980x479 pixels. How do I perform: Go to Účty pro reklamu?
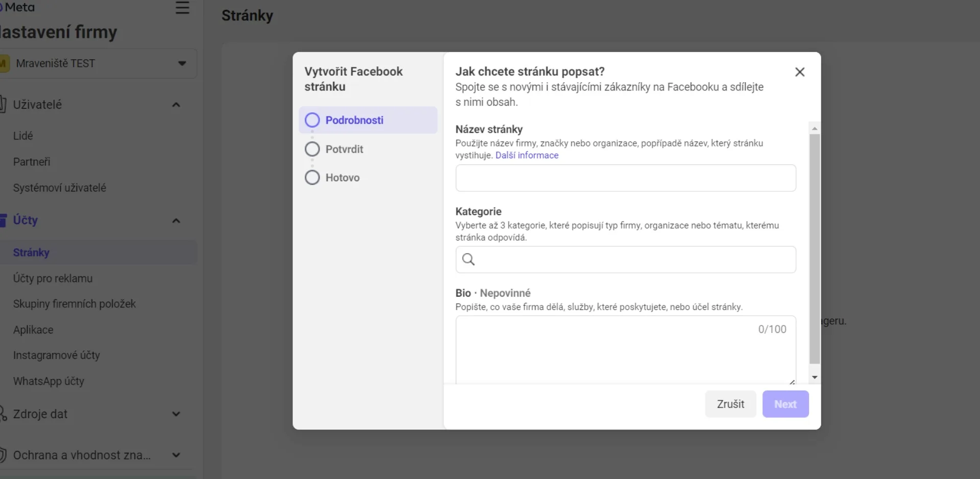tap(53, 278)
